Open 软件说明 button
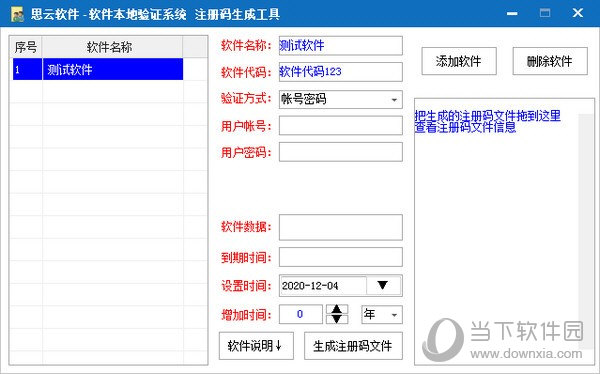 (256, 346)
